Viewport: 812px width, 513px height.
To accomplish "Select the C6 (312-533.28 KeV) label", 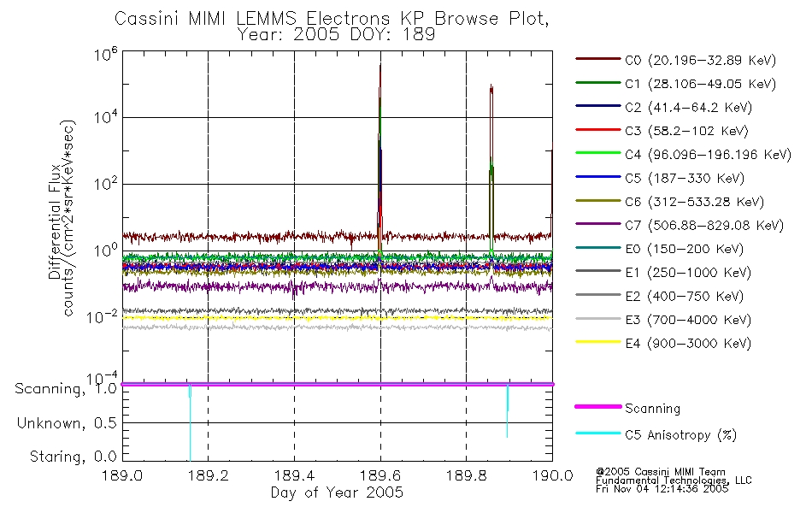I will pos(694,202).
